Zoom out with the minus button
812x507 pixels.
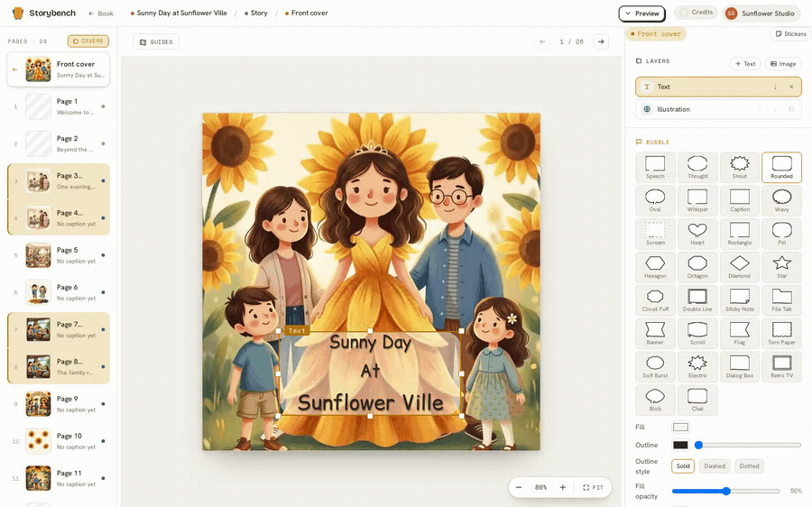point(519,487)
